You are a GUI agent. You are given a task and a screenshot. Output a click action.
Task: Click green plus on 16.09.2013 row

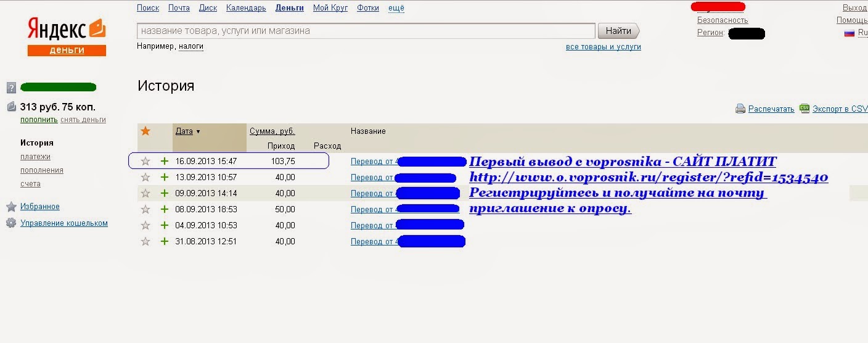[x=164, y=161]
